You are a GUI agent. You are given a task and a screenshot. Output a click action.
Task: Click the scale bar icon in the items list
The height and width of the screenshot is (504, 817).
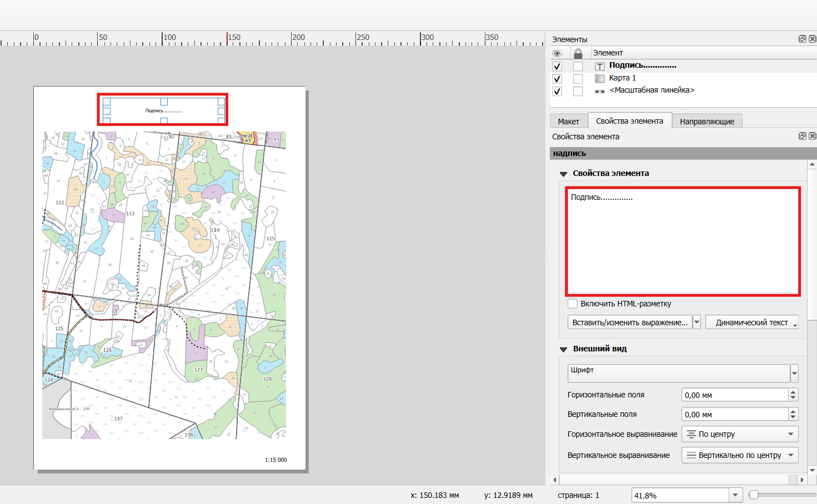(x=600, y=91)
